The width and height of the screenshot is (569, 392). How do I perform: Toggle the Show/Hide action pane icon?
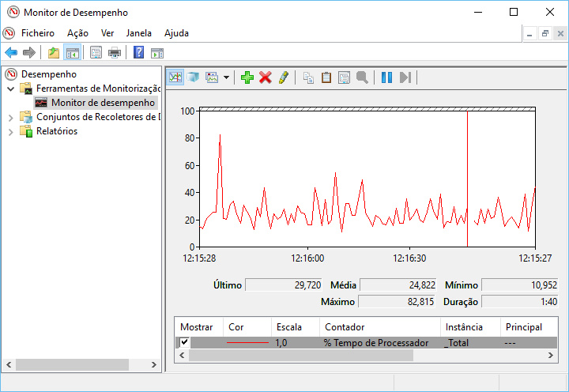157,53
